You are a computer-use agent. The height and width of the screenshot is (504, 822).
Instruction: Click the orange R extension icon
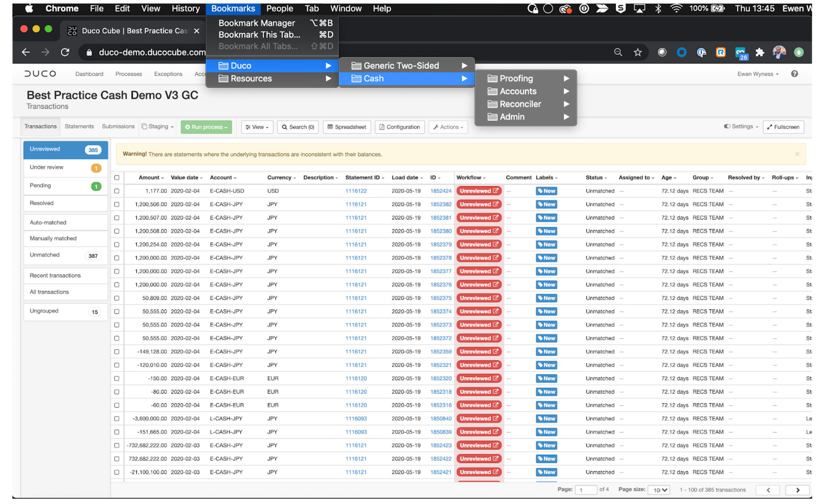click(x=720, y=52)
